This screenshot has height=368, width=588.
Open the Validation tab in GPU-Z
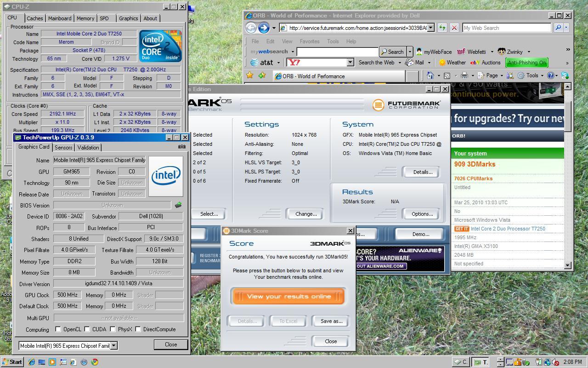88,148
